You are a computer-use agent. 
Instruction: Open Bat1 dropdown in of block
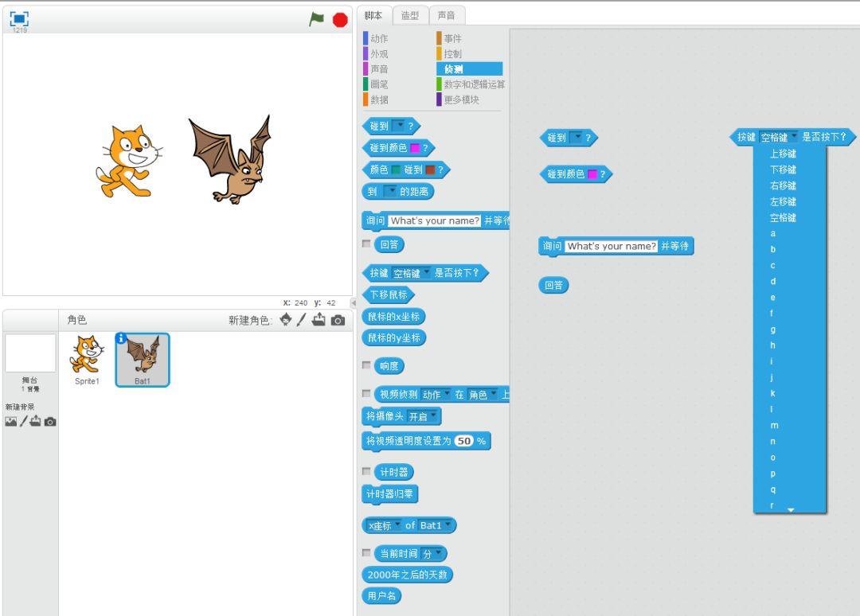click(436, 525)
